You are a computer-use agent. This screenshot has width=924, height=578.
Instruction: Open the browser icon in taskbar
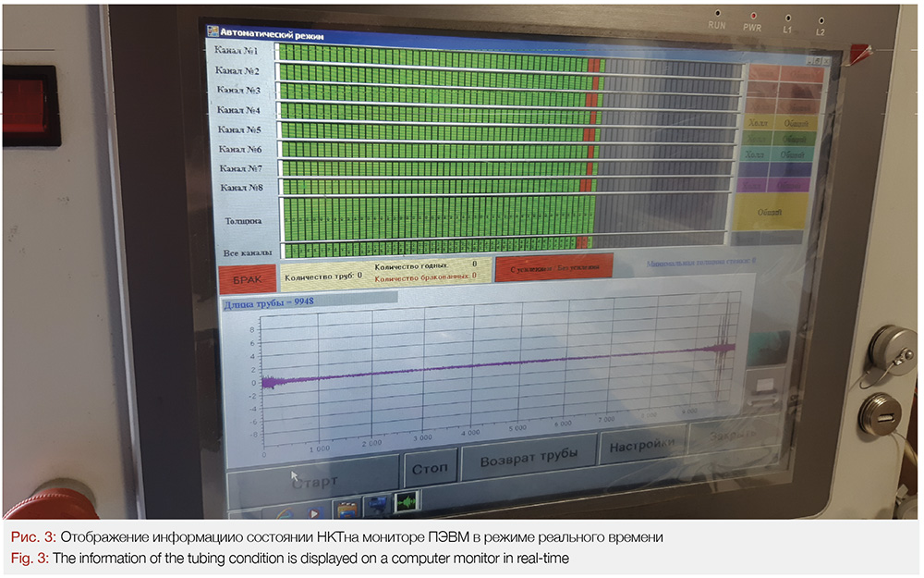point(282,512)
